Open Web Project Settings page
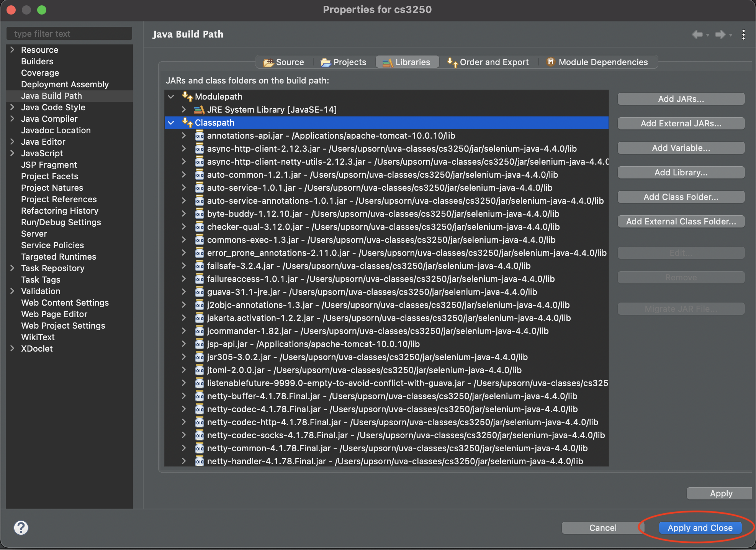 click(x=63, y=326)
